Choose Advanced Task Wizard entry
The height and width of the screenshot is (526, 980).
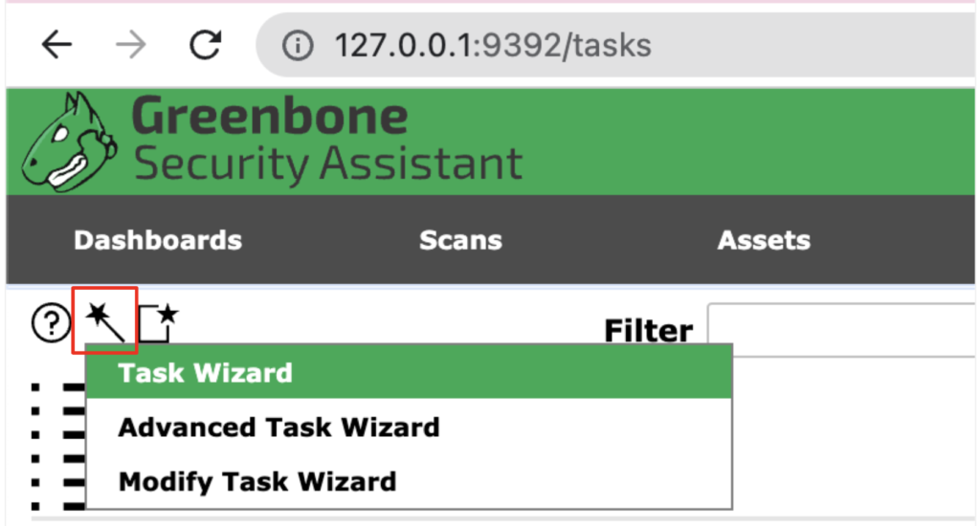[409, 427]
